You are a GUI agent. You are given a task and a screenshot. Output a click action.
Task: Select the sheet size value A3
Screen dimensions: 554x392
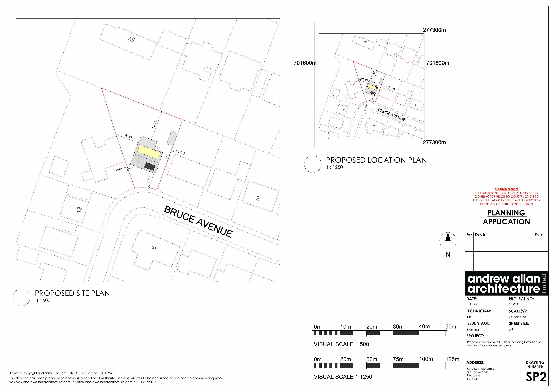(x=511, y=329)
